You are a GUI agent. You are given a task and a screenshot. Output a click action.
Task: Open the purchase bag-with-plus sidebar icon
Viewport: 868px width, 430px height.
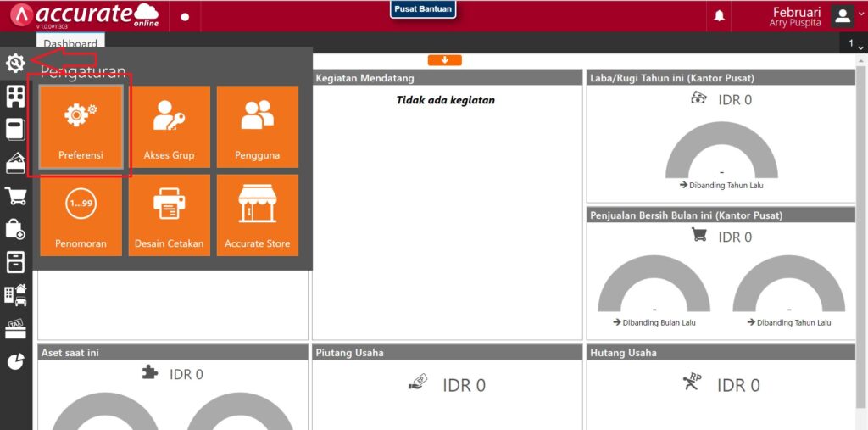pyautogui.click(x=15, y=228)
